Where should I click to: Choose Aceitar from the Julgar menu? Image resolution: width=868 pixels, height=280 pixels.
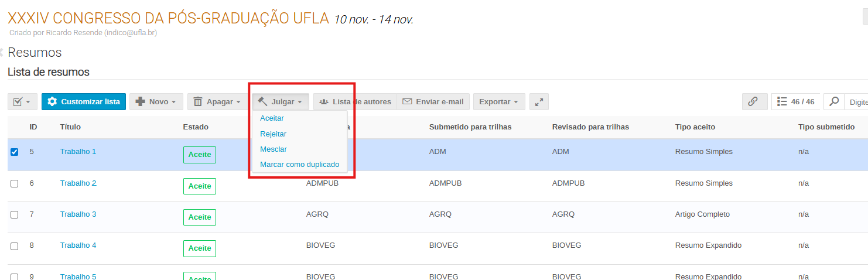click(x=272, y=118)
